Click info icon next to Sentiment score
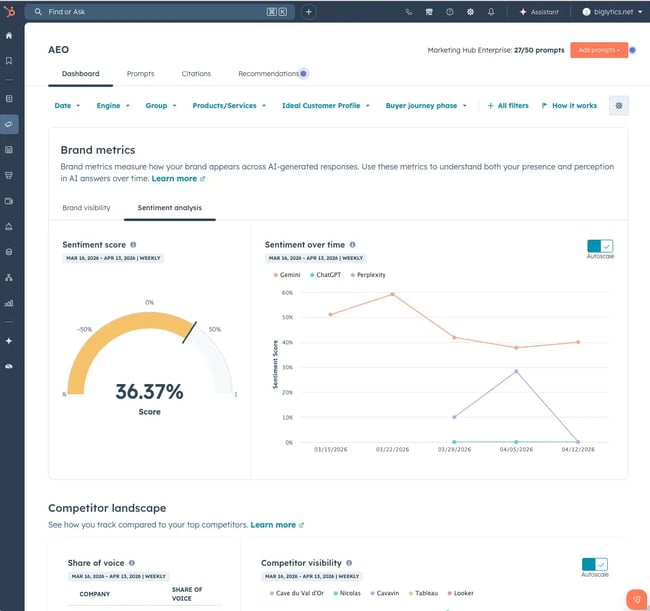This screenshot has width=650, height=611. 133,245
